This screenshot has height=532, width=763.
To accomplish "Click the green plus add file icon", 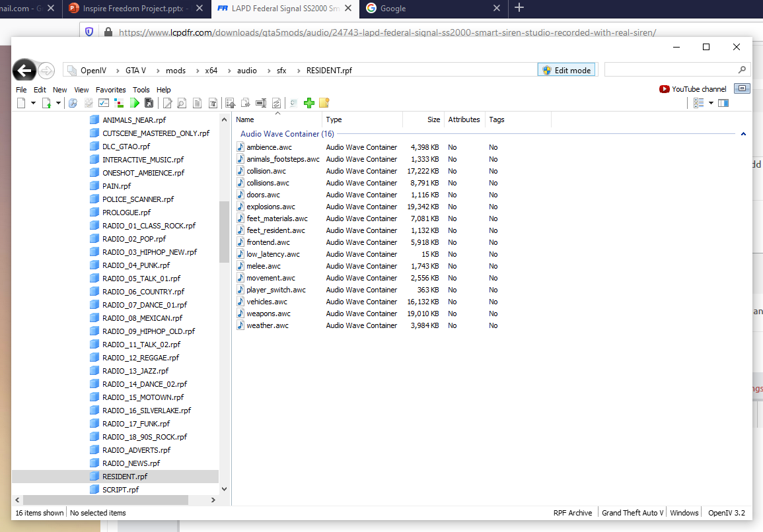I will 309,103.
